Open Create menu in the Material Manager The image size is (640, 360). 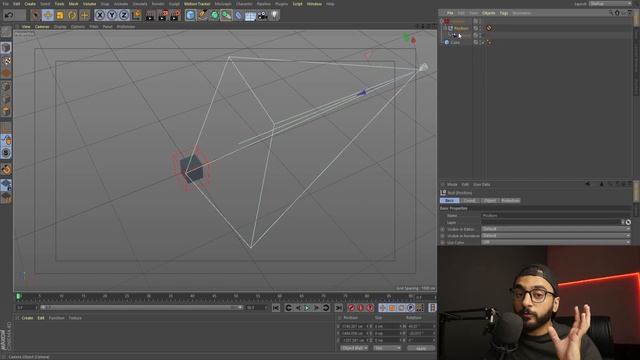[27, 318]
